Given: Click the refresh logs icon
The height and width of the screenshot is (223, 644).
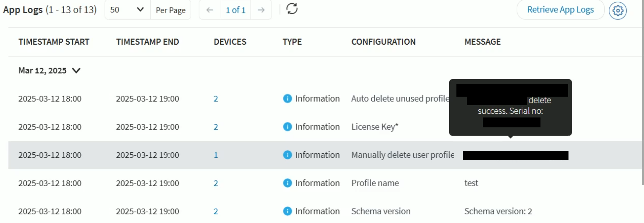Looking at the screenshot, I should [x=292, y=9].
